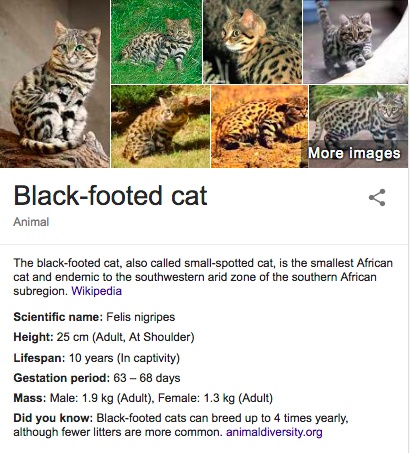This screenshot has width=412, height=453.
Task: Open the large cat photo sitting on log
Action: coord(55,84)
